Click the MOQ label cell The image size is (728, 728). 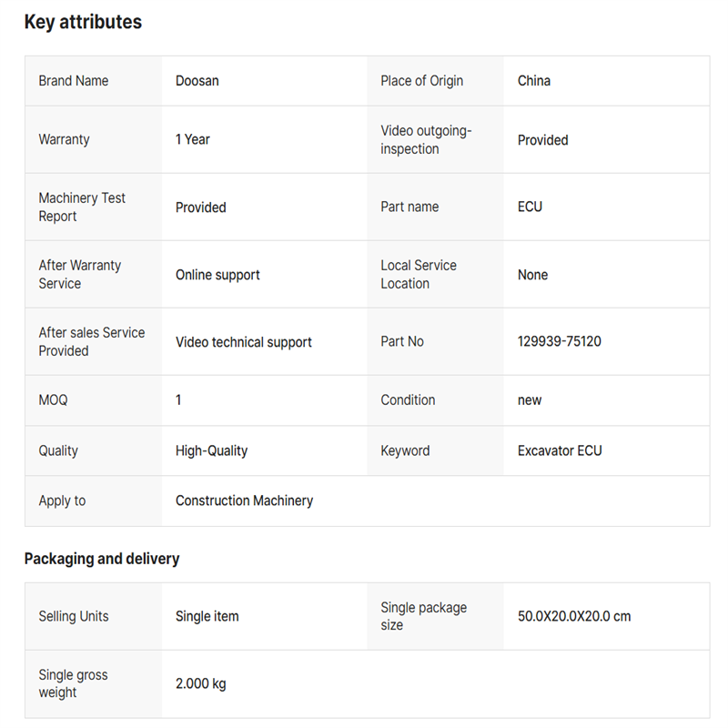point(53,400)
